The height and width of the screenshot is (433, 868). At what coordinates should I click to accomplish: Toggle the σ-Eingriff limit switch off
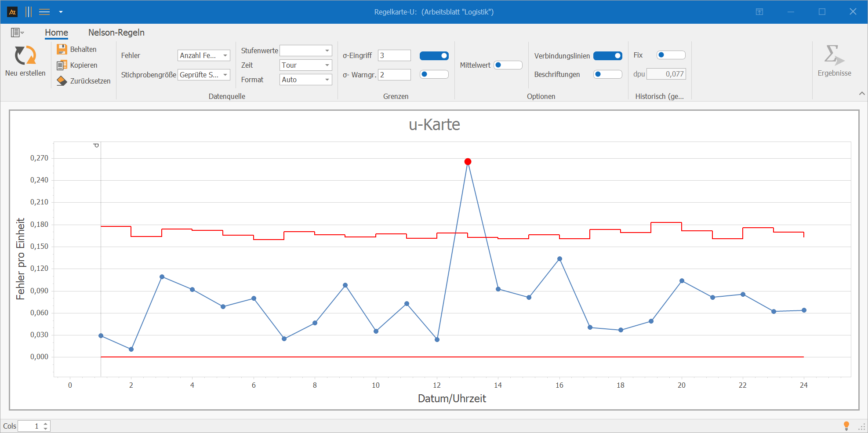[434, 56]
